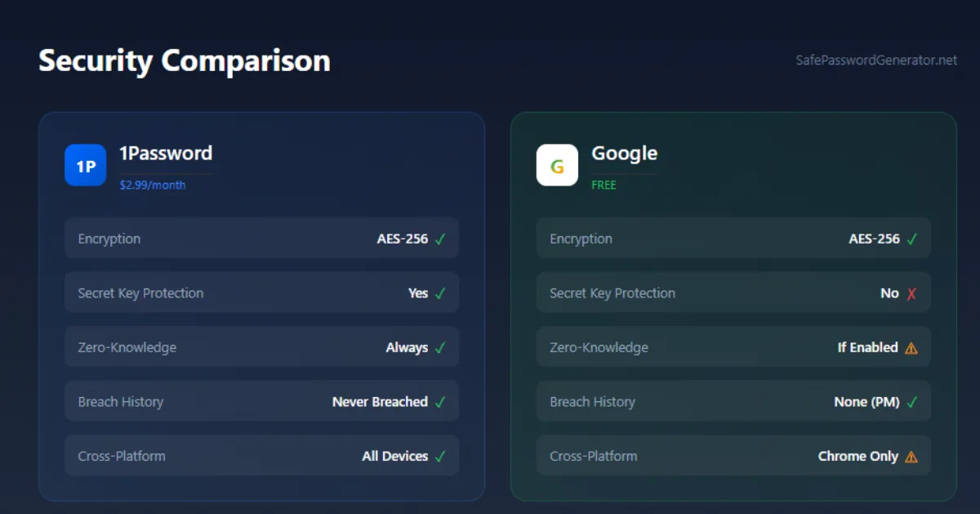Click AES-256 value in 1Password card
Viewport: 980px width, 514px height.
tap(403, 239)
